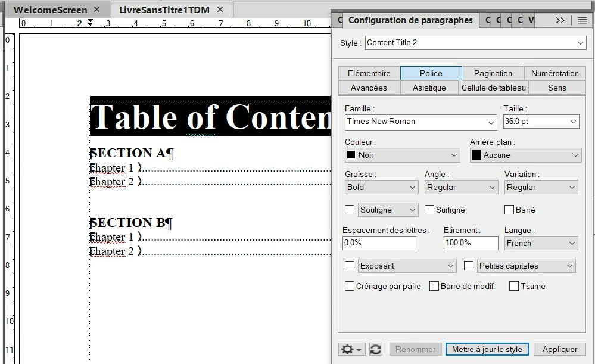The image size is (595, 364).
Task: Click the Renommer button
Action: 416,349
